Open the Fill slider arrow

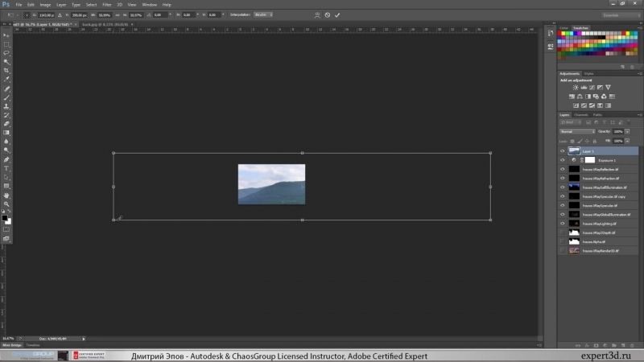click(x=627, y=141)
